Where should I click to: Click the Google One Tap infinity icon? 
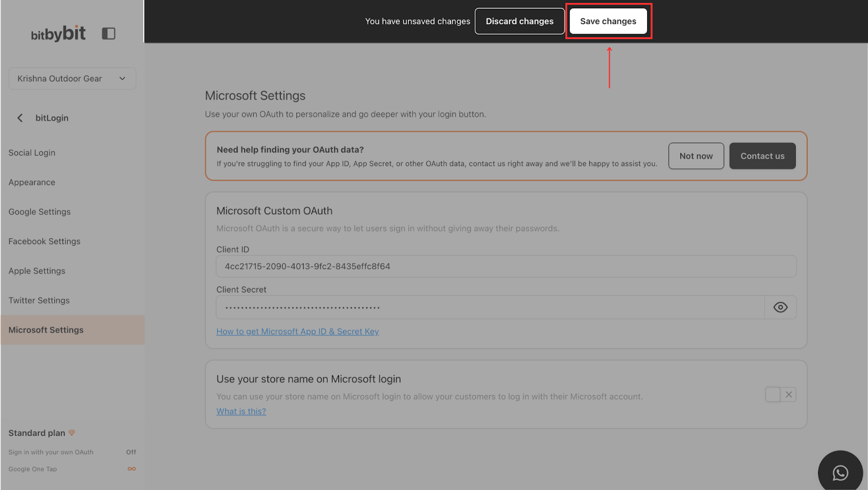(x=131, y=469)
